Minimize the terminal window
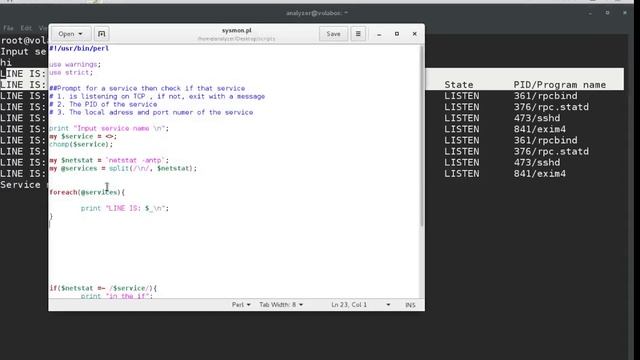Image resolution: width=640 pixels, height=360 pixels. tap(590, 13)
